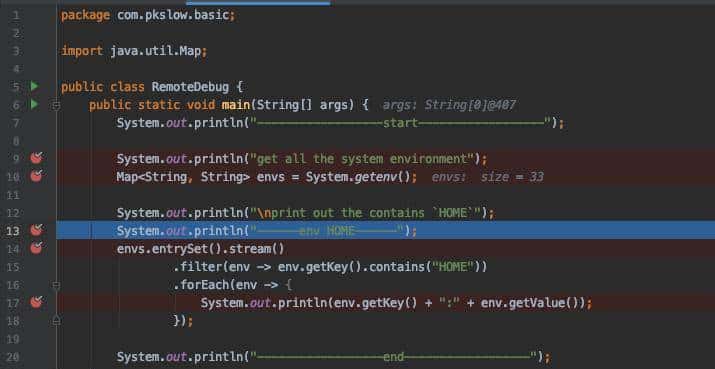
Task: Toggle the breakpoint on line 9
Action: (36, 158)
